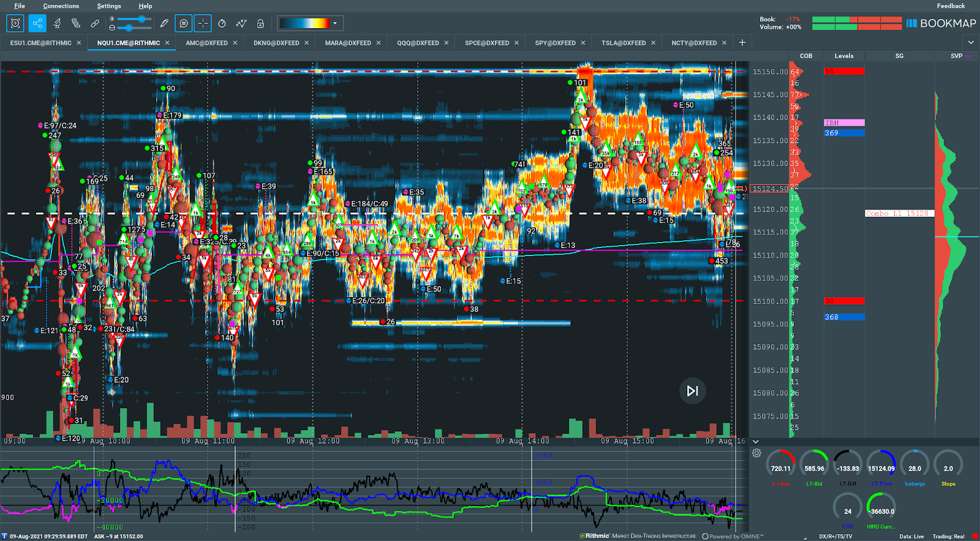This screenshot has height=541, width=980.
Task: Click the Combo L1 15128 level label
Action: (899, 213)
